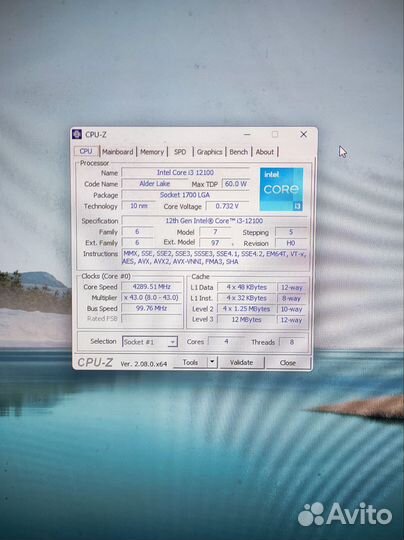The image size is (404, 540).
Task: Click the Technology value 10 nm
Action: [x=139, y=206]
